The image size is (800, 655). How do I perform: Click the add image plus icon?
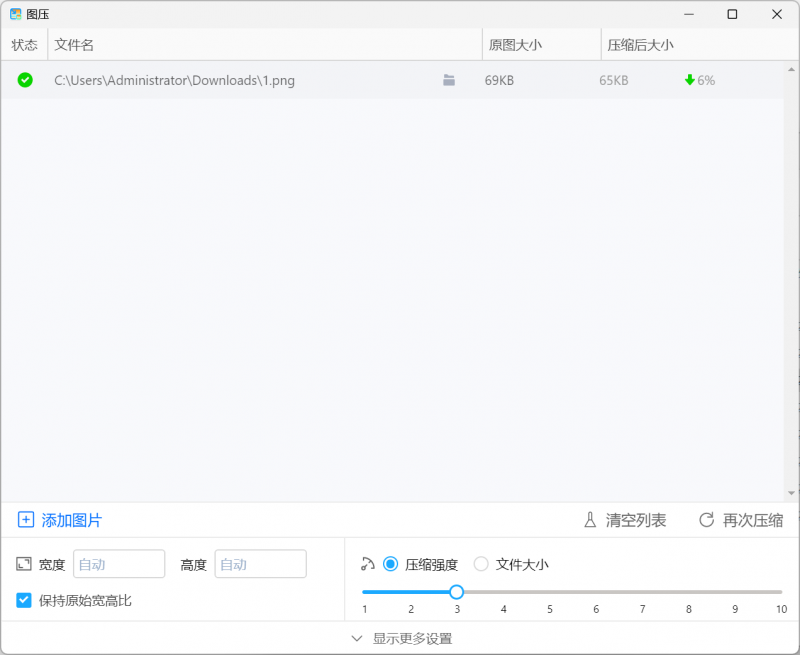tap(26, 521)
